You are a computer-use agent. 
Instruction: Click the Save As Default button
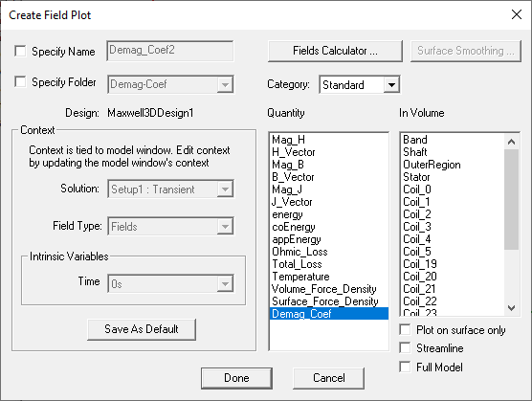tap(142, 329)
